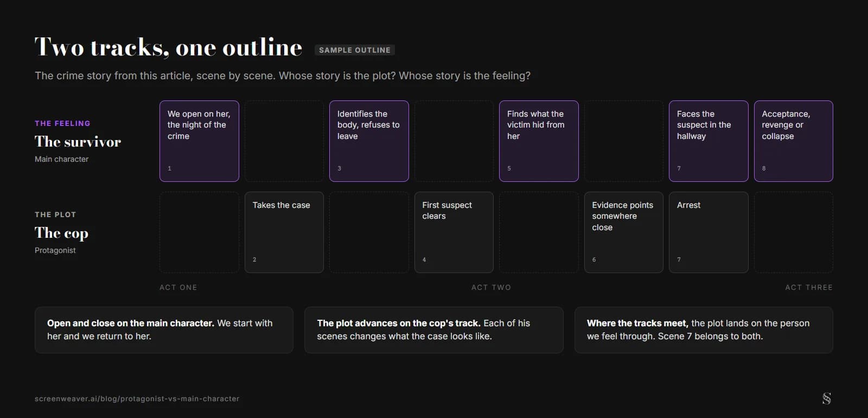
Task: Click the SAMPLE OUTLINE badge
Action: click(355, 50)
